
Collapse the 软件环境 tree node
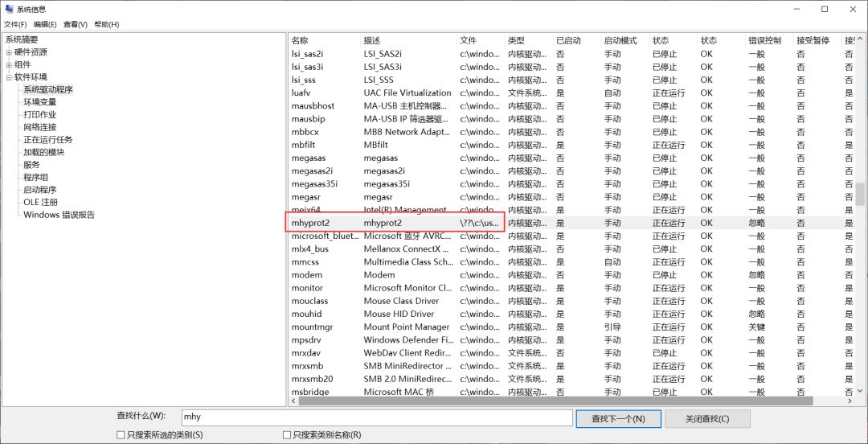click(x=9, y=77)
